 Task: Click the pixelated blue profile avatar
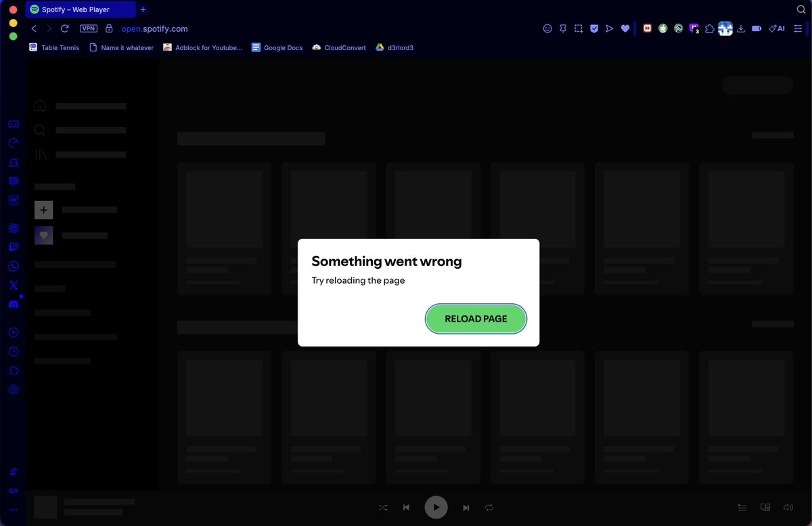[x=725, y=28]
